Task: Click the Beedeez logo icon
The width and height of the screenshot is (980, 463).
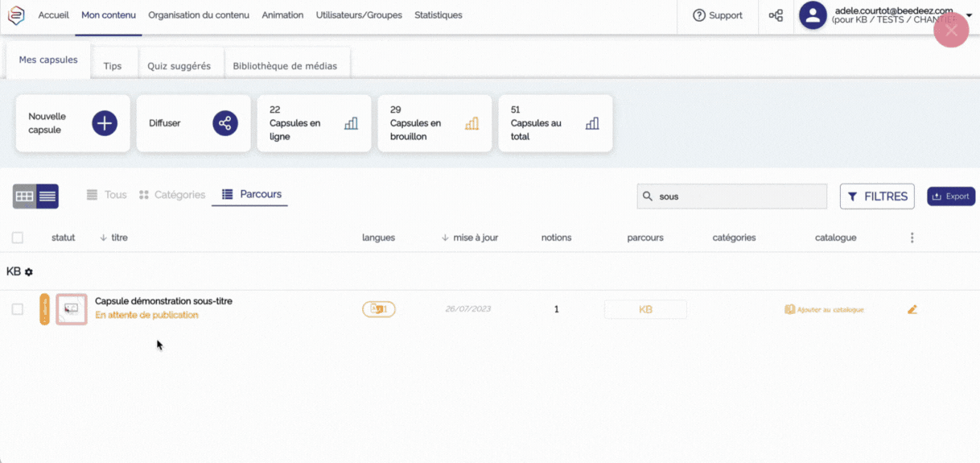Action: 16,15
